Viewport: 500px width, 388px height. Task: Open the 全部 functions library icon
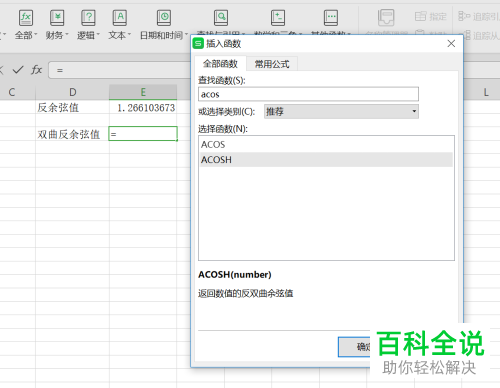point(26,18)
